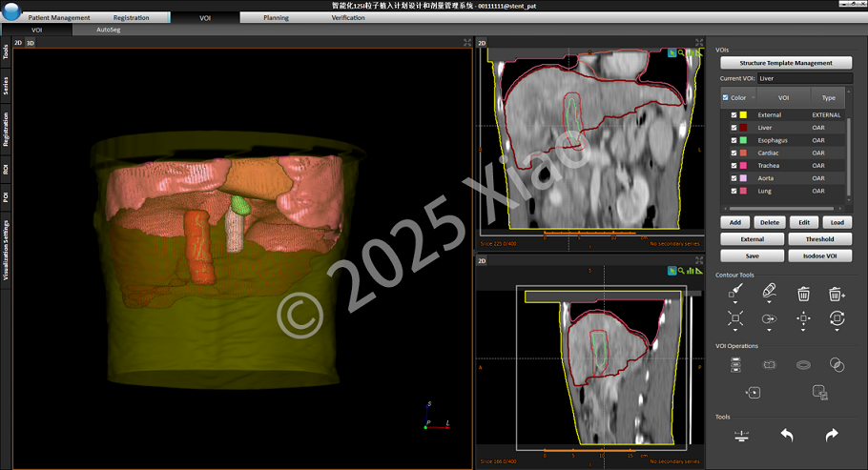Click the Lung VOI color swatch

click(743, 191)
